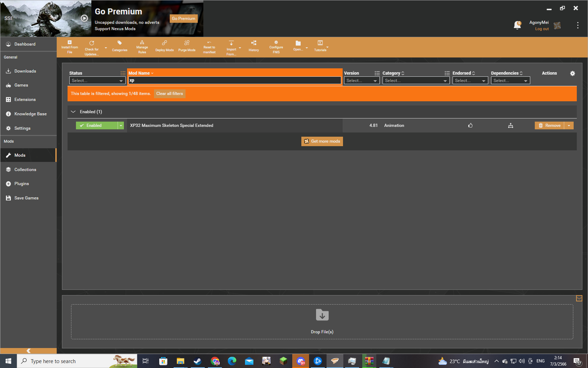The image size is (588, 368).
Task: Click Reset to manifest
Action: click(209, 47)
